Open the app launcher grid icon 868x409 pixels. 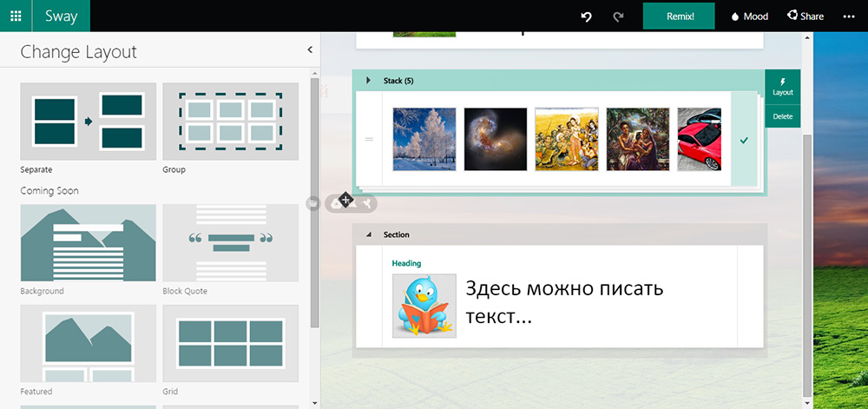click(16, 16)
